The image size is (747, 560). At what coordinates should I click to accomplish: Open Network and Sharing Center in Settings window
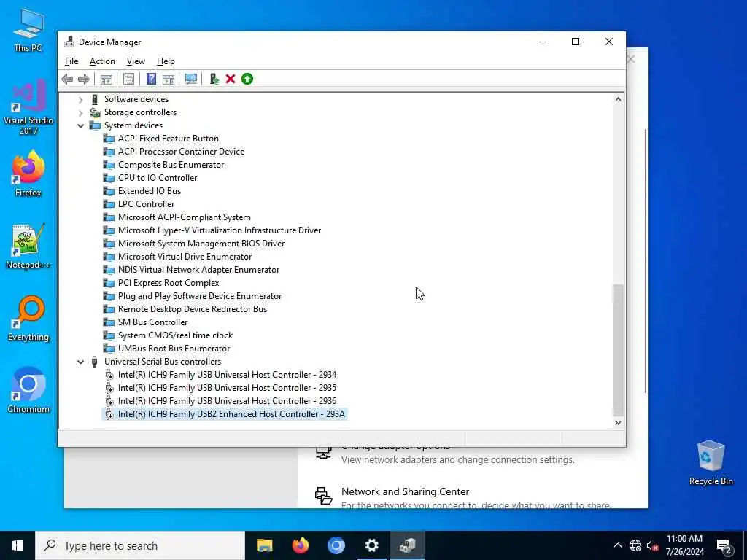click(405, 491)
